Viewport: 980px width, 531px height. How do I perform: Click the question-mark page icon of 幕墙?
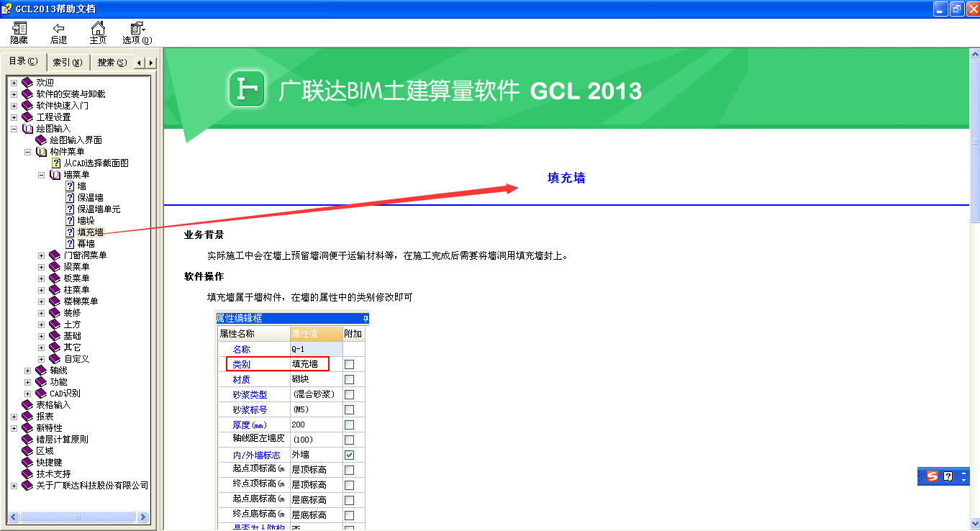pos(70,244)
